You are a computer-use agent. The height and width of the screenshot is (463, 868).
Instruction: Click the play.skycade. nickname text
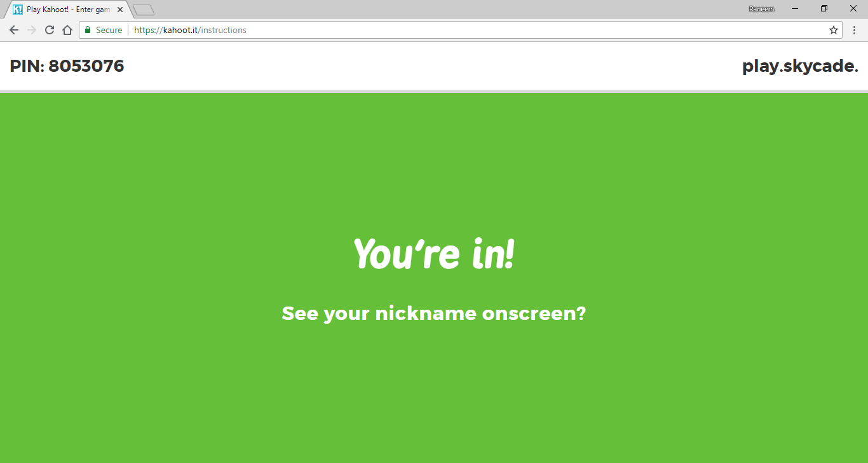coord(800,66)
